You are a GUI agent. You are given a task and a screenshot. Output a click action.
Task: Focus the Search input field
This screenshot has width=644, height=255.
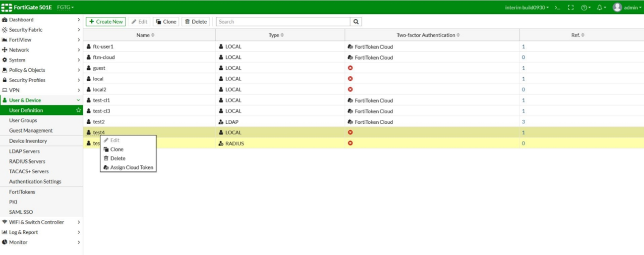pos(283,21)
